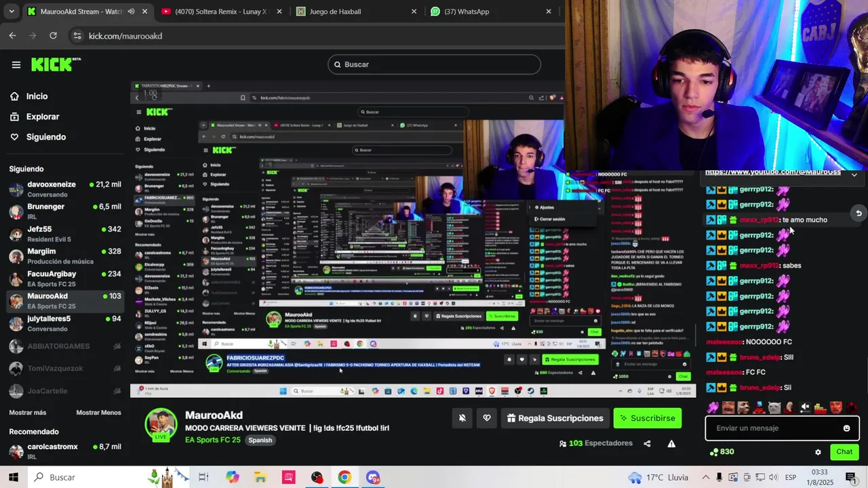Open the notification center icon in tray
The width and height of the screenshot is (868, 488).
[x=851, y=477]
